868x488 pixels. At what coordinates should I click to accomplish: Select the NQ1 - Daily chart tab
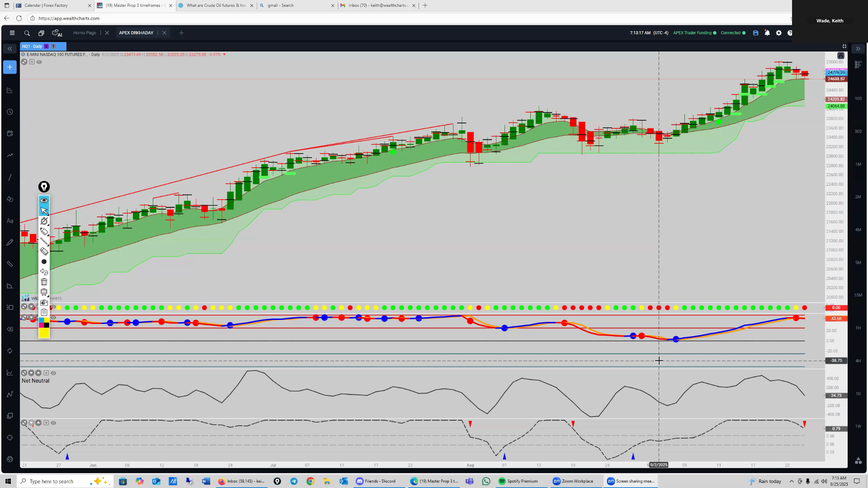coord(32,46)
